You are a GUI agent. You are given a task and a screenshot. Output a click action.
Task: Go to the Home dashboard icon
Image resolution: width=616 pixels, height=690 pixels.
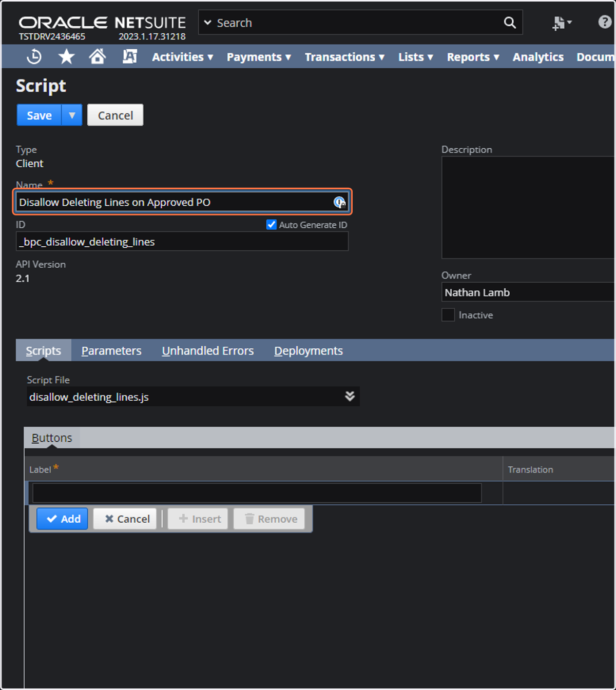click(98, 56)
